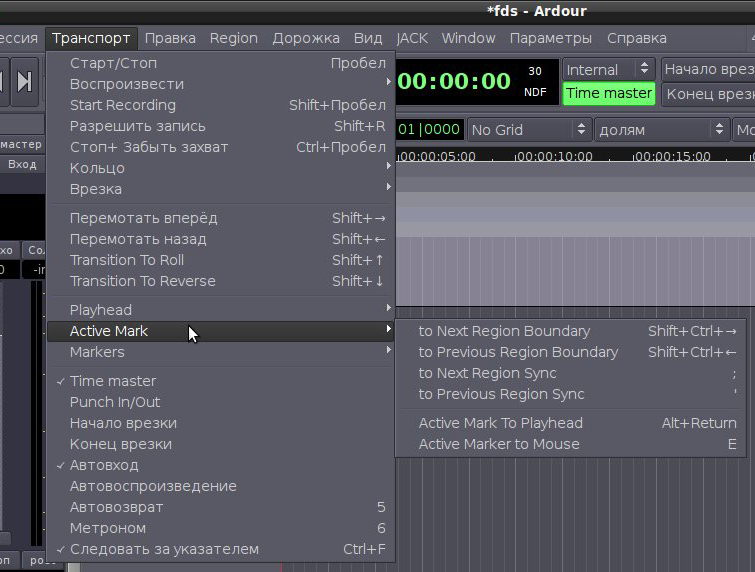The image size is (755, 572).
Task: Click the 01|0000 nudge clock field
Action: [429, 130]
